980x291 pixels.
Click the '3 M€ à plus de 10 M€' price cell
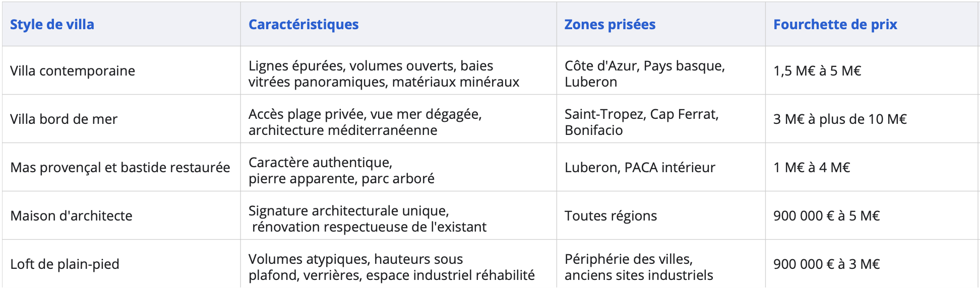872,119
